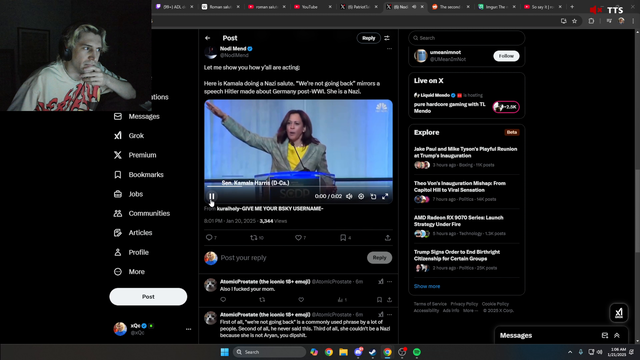Mute the post video's audio
The height and width of the screenshot is (360, 640).
(349, 196)
